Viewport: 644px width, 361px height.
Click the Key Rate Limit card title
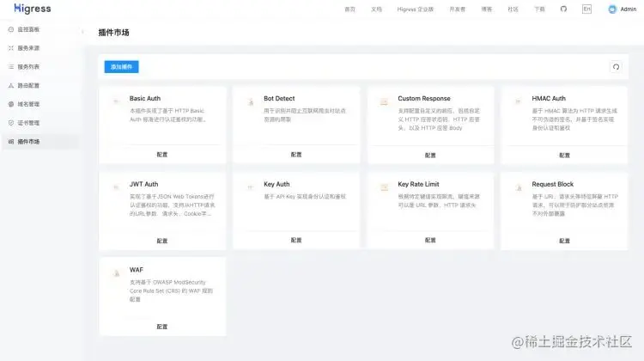tap(418, 184)
